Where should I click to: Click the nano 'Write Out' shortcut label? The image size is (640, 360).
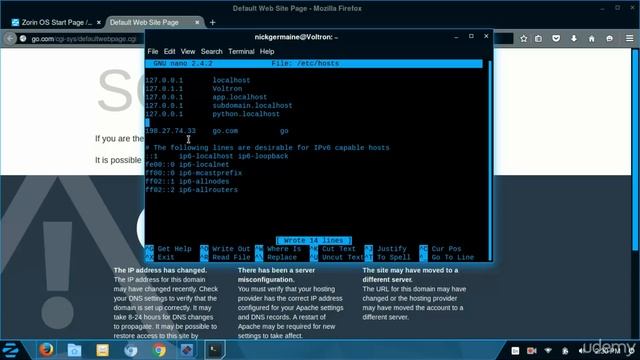[231, 249]
